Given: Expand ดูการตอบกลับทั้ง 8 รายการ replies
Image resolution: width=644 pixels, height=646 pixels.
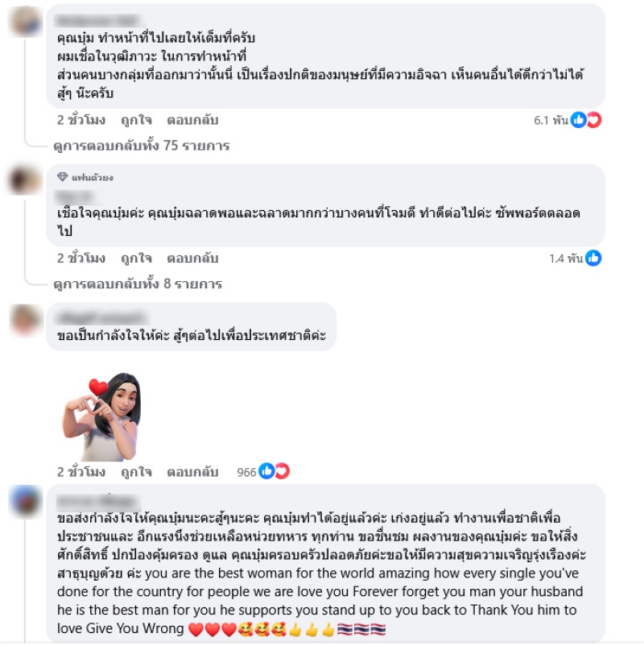Looking at the screenshot, I should (x=138, y=284).
